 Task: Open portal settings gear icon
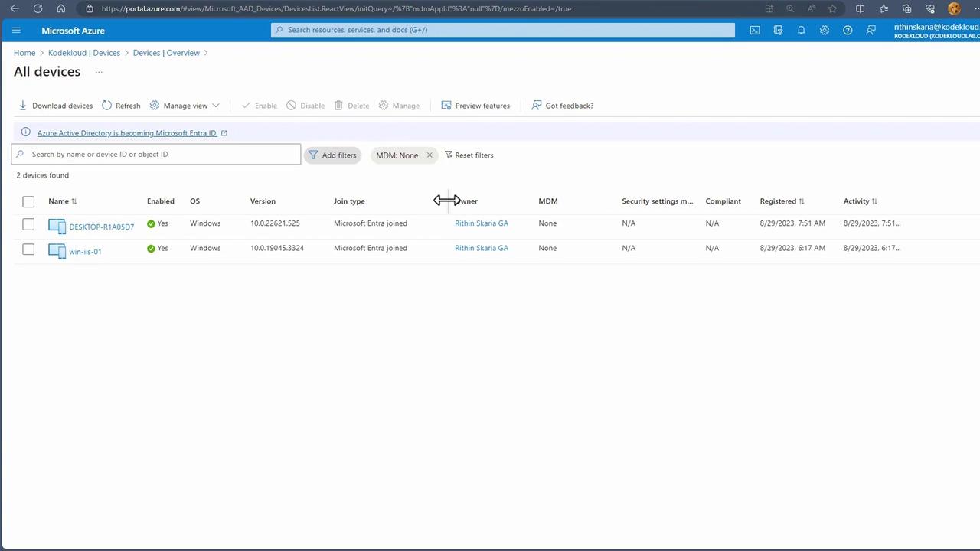click(x=824, y=31)
